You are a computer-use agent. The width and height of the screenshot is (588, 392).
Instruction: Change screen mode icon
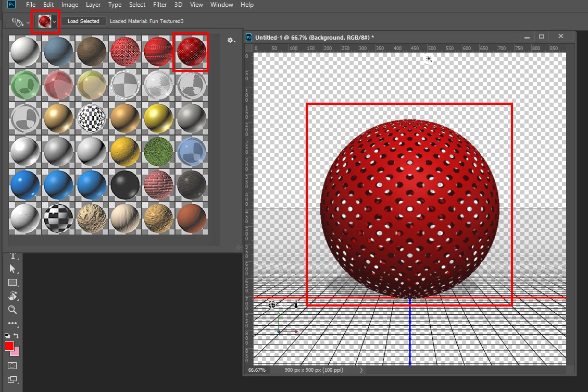12,379
